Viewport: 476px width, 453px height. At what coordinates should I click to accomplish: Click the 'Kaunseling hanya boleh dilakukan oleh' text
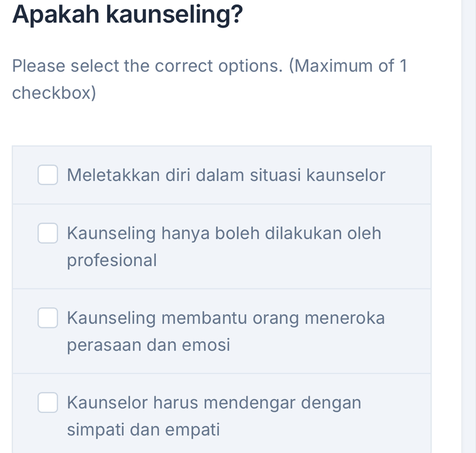224,233
